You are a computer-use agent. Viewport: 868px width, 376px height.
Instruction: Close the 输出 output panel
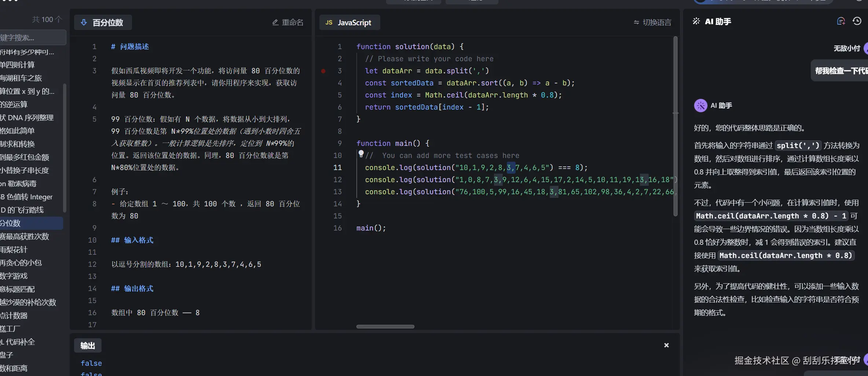(x=666, y=345)
